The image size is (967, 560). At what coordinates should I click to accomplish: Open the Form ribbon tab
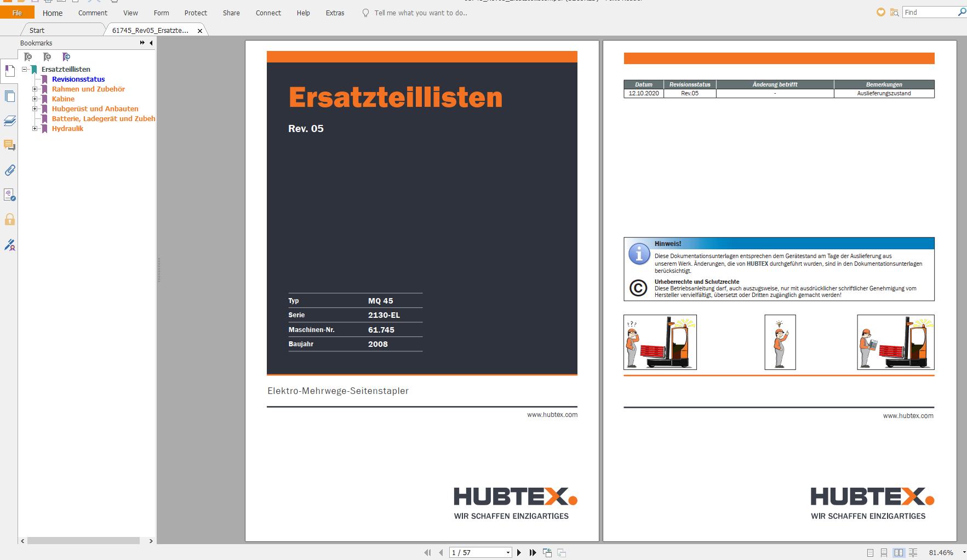161,13
